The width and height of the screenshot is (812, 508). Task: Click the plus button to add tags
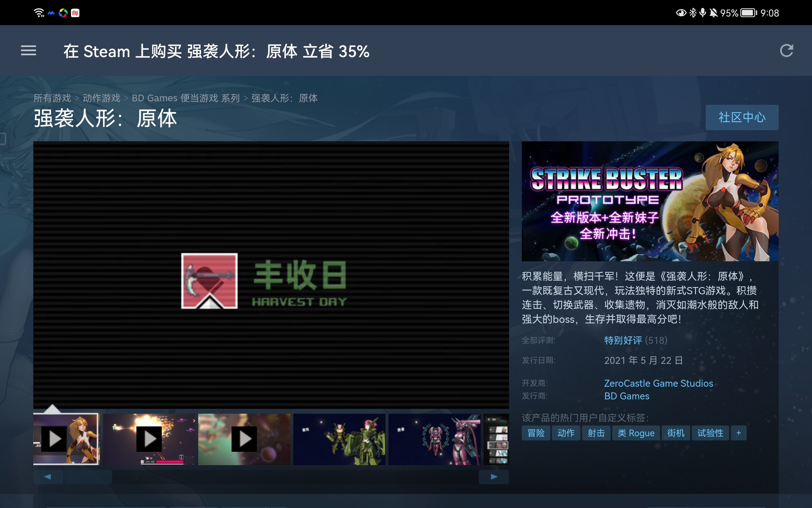point(738,433)
